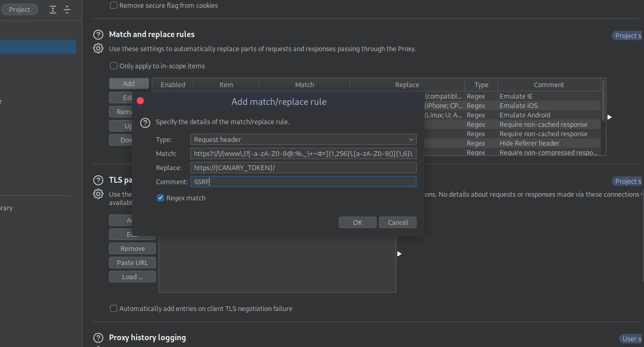Click Remove button in TLS pass through section
644x347 pixels.
click(132, 248)
